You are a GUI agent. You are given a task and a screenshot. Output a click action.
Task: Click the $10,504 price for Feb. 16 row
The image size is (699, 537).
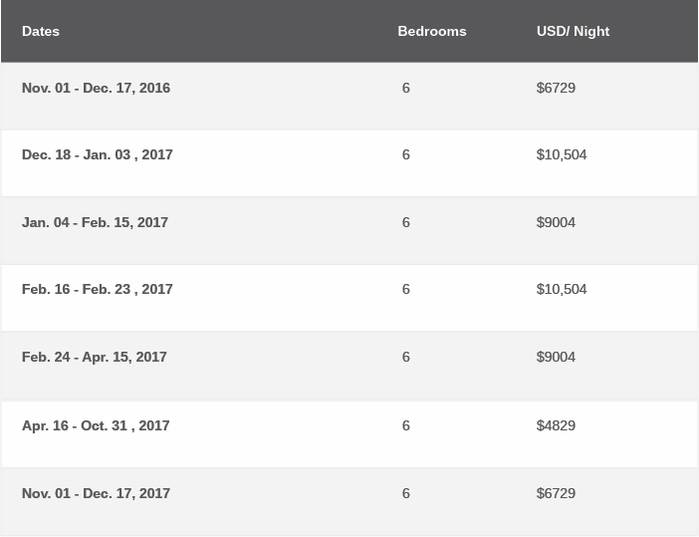[x=562, y=289]
